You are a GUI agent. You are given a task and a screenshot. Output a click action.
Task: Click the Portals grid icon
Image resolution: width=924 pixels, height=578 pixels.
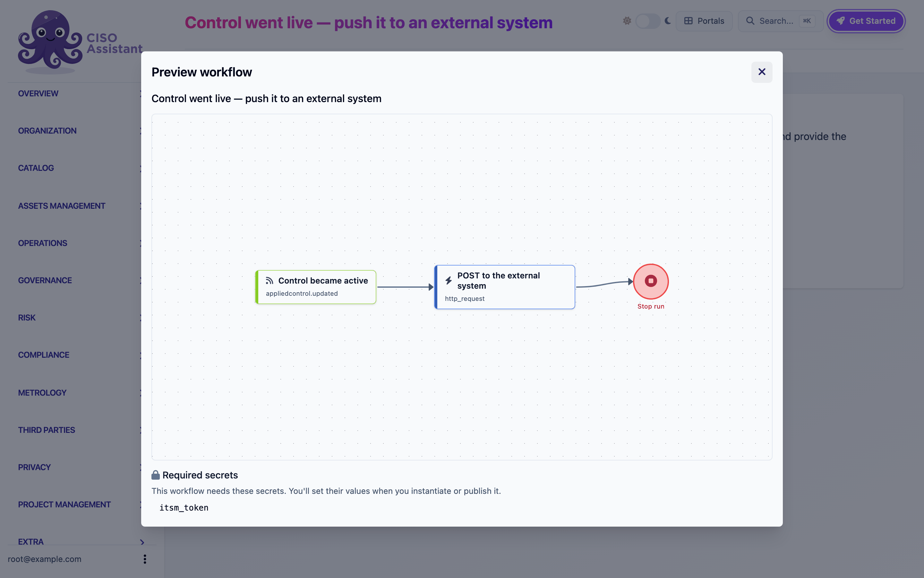[x=689, y=21]
